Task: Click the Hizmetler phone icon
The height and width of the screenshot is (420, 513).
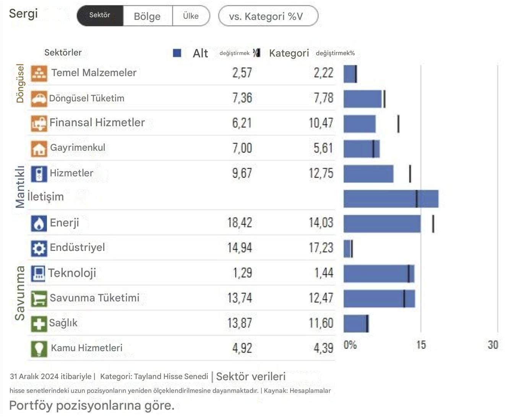Action: [39, 174]
